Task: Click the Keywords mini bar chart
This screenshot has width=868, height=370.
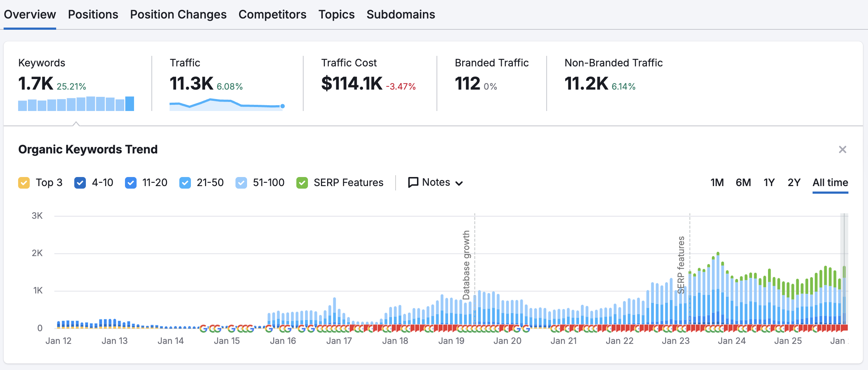Action: 76,104
